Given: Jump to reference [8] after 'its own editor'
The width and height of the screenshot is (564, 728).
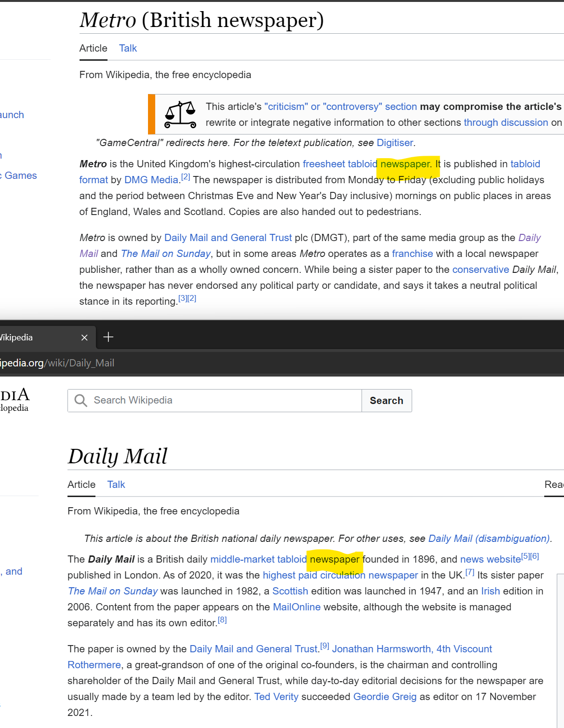Looking at the screenshot, I should click(222, 620).
